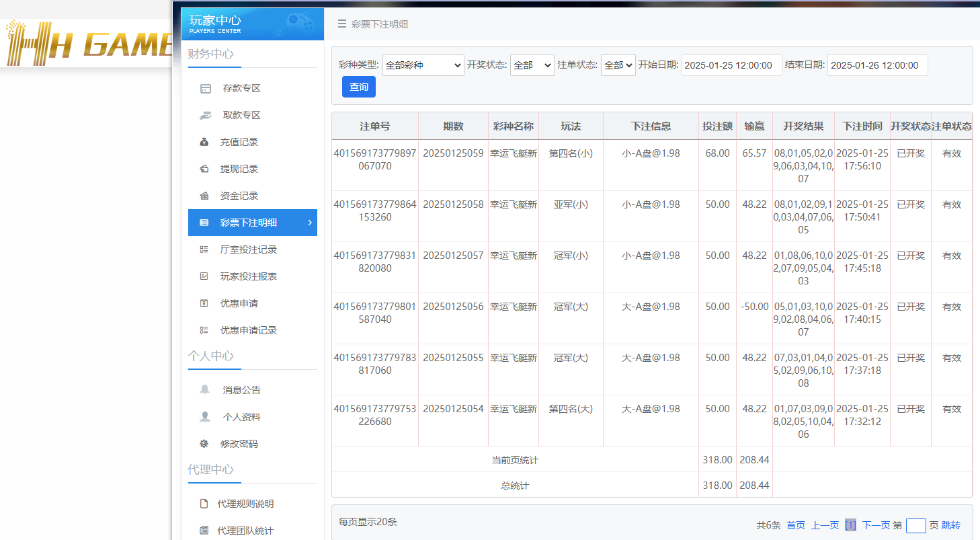This screenshot has width=980, height=540.
Task: Open the 彩种类型 lottery type dropdown
Action: click(423, 65)
